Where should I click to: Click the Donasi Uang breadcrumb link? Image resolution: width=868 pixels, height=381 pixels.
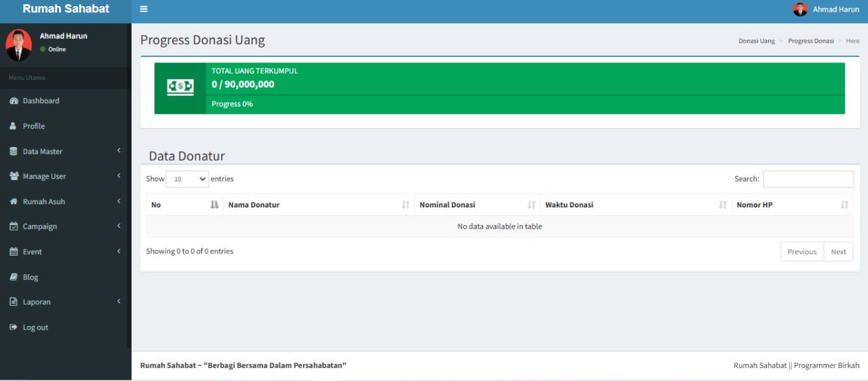tap(756, 41)
